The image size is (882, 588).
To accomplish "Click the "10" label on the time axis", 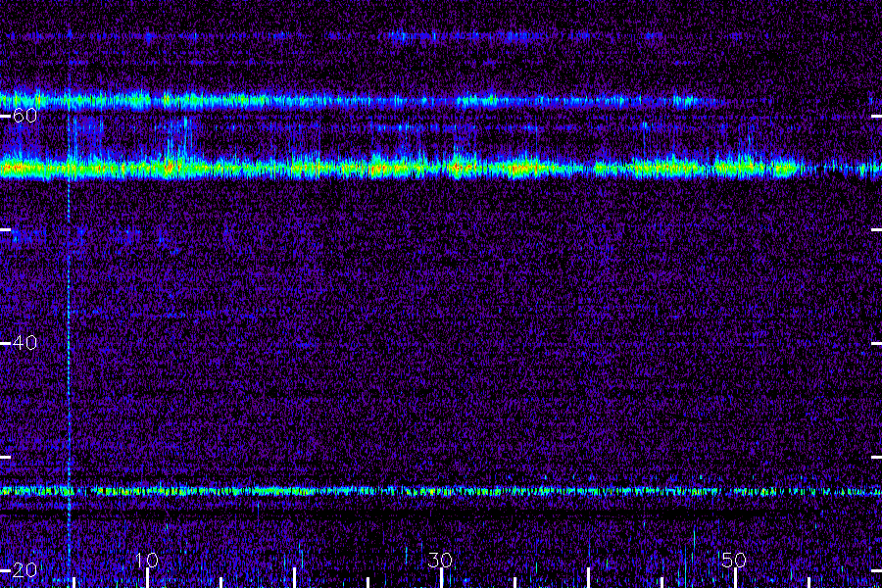I will [147, 560].
